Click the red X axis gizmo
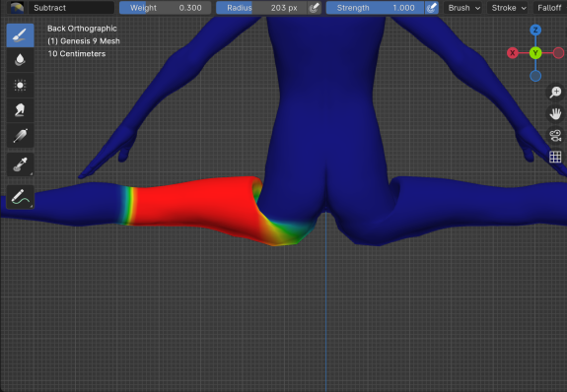567x392 pixels. (x=513, y=53)
